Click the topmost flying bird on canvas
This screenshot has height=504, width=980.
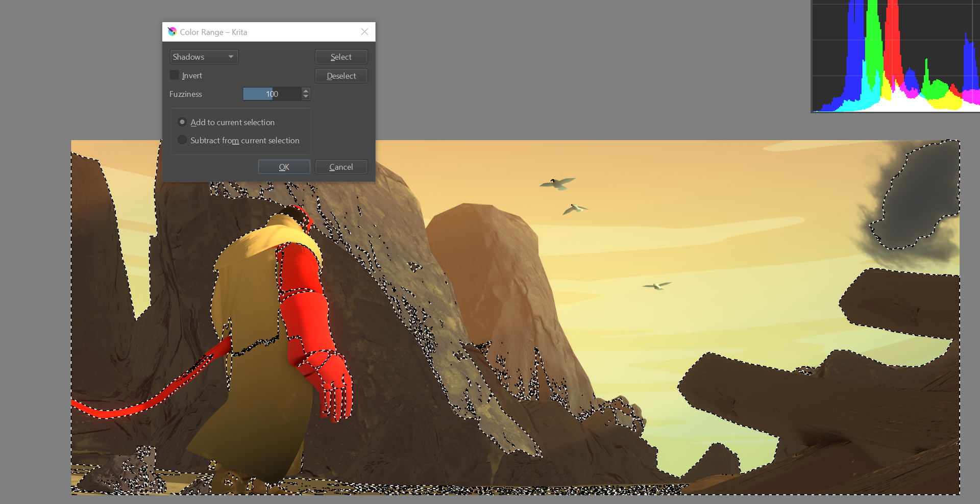point(557,183)
